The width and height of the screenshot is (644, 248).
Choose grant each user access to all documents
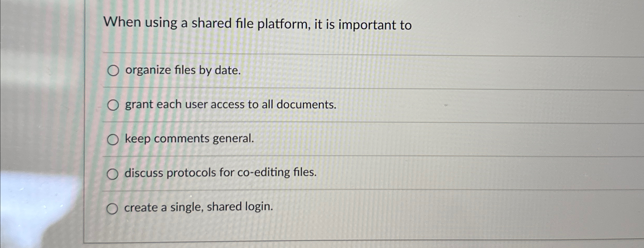pyautogui.click(x=113, y=105)
